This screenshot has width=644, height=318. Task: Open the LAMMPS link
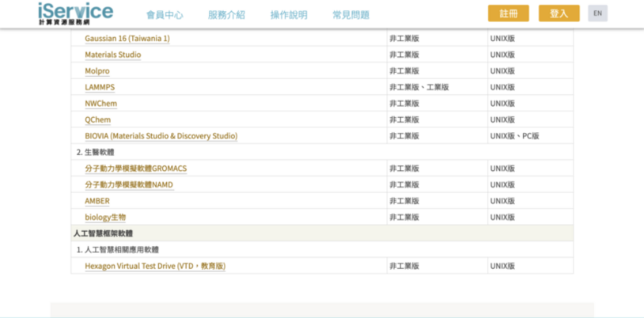[100, 87]
